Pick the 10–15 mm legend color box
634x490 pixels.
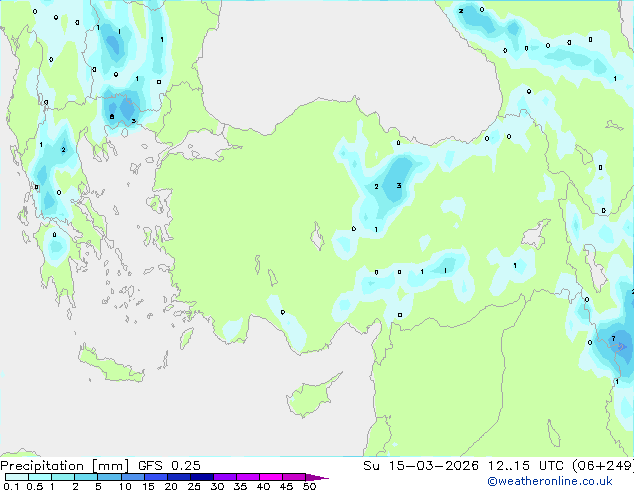132,477
